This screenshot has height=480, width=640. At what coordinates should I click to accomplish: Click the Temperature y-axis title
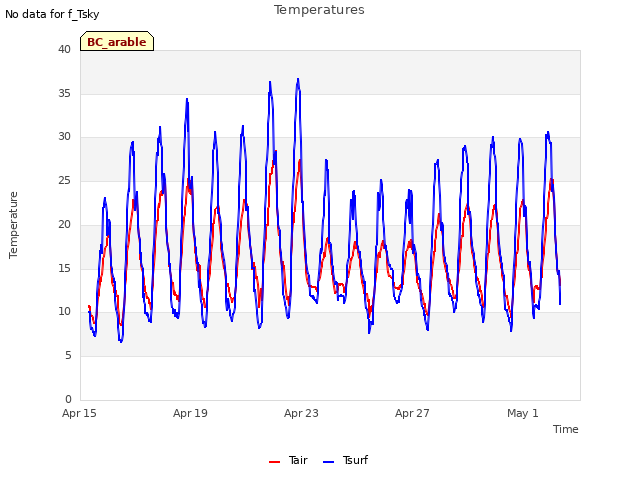pyautogui.click(x=13, y=225)
